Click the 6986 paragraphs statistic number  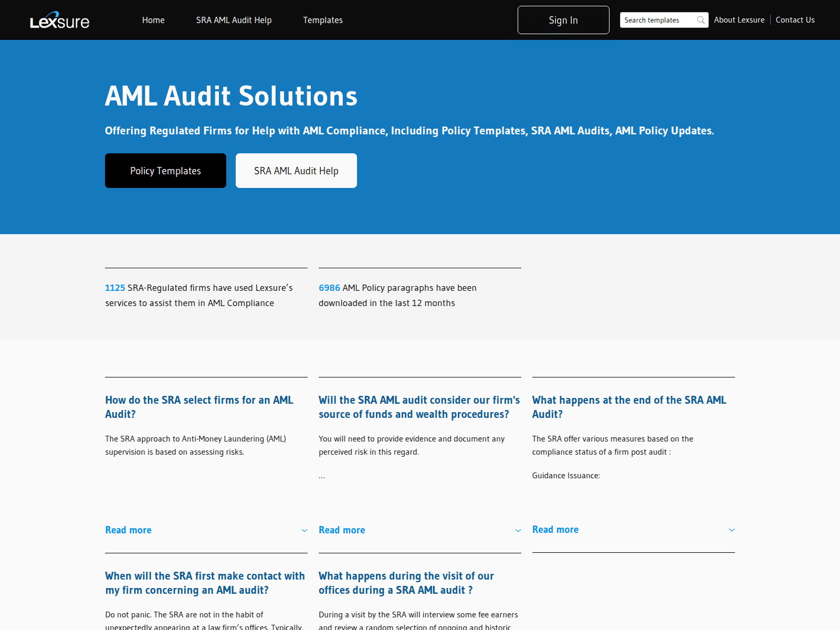(329, 288)
